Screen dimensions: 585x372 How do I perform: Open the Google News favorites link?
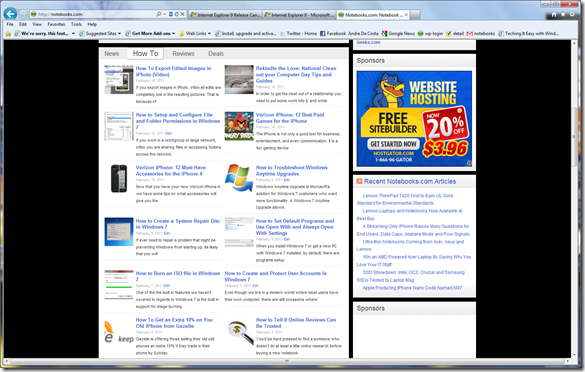[398, 34]
